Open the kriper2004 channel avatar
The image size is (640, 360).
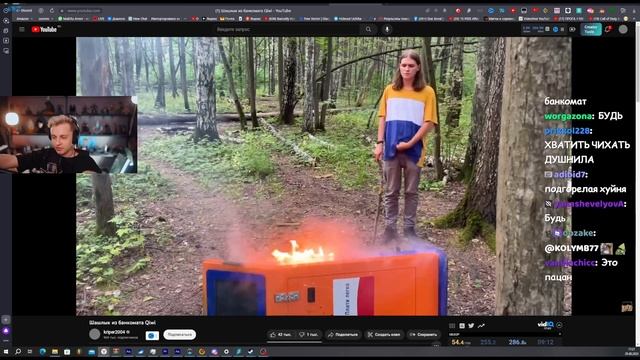click(95, 334)
